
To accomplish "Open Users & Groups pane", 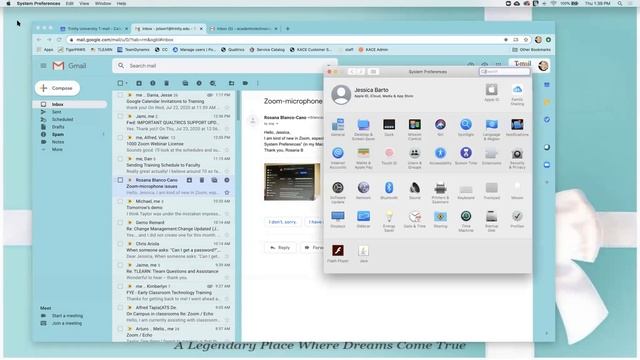I will [415, 153].
